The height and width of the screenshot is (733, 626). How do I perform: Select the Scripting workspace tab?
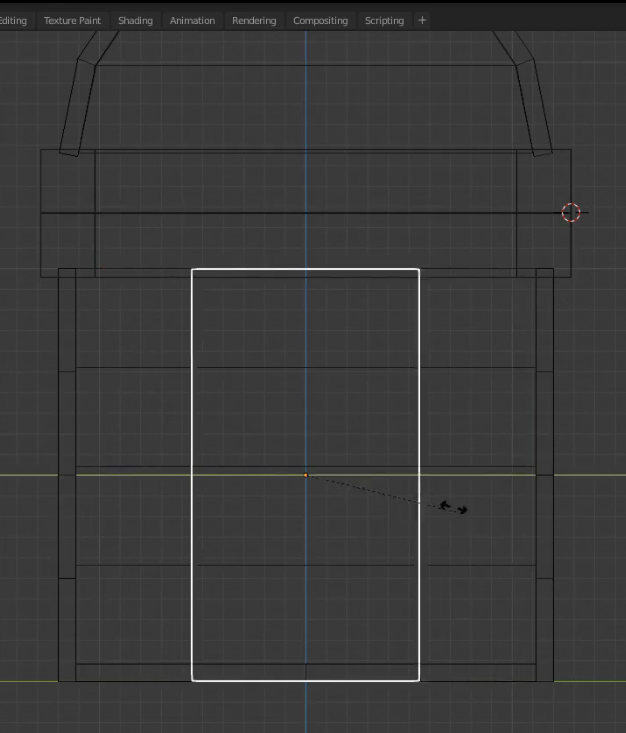[384, 21]
